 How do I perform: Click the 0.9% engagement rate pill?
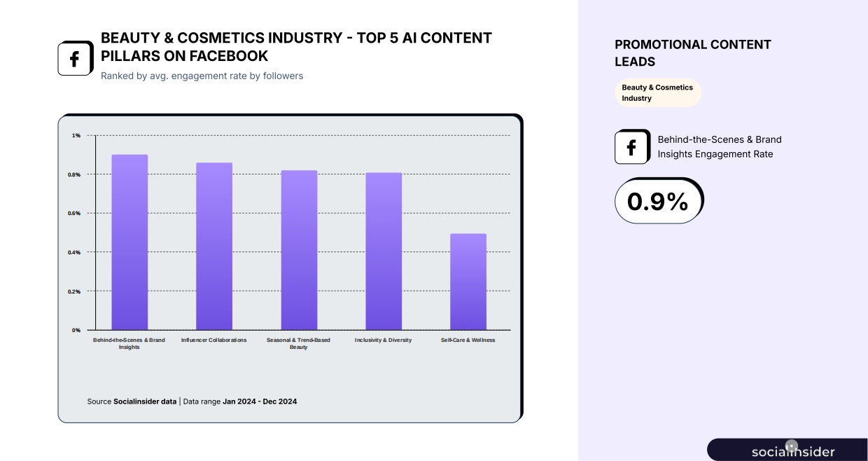click(658, 201)
